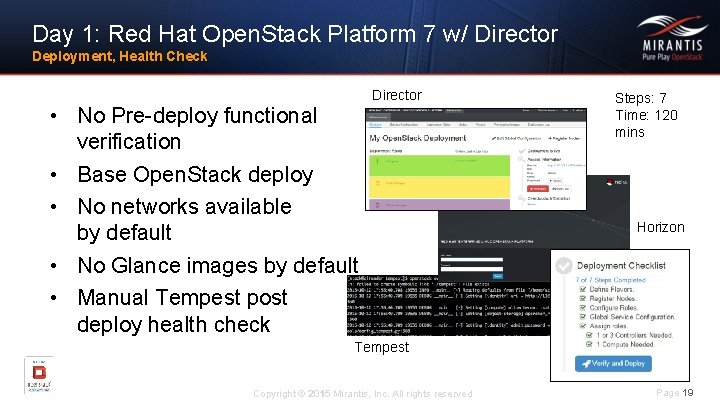Click Edit Global Configuration in Director

pyautogui.click(x=516, y=138)
